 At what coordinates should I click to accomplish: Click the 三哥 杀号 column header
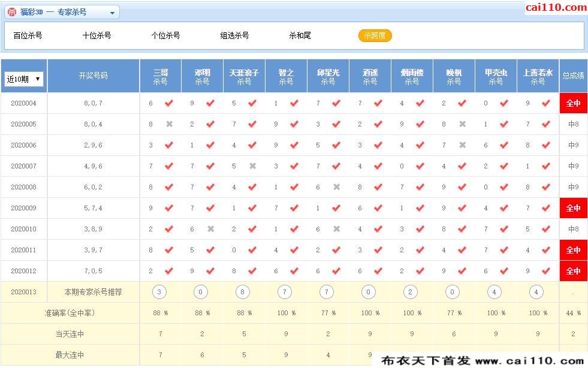[x=161, y=76]
